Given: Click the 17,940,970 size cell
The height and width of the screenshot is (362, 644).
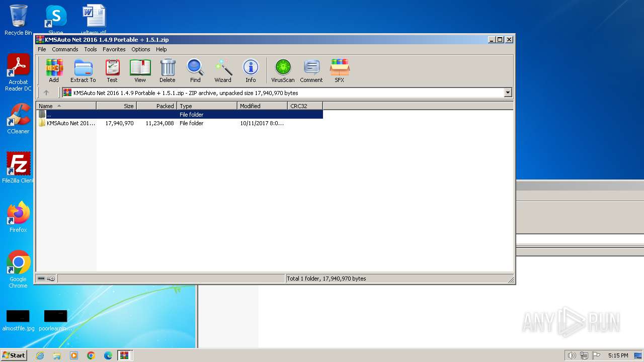Looking at the screenshot, I should (x=119, y=123).
